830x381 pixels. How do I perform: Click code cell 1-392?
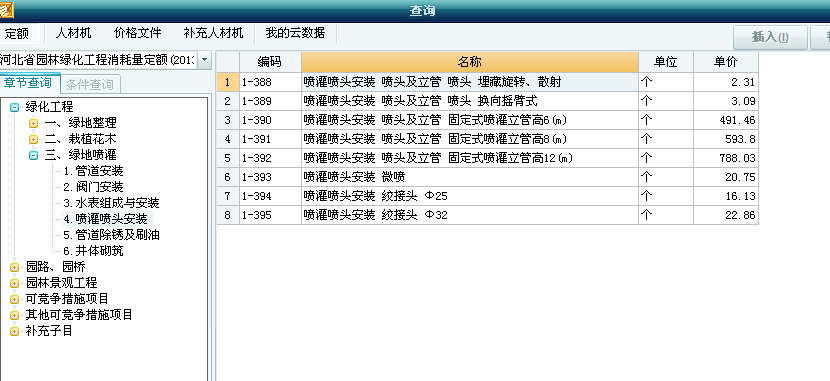click(270, 158)
